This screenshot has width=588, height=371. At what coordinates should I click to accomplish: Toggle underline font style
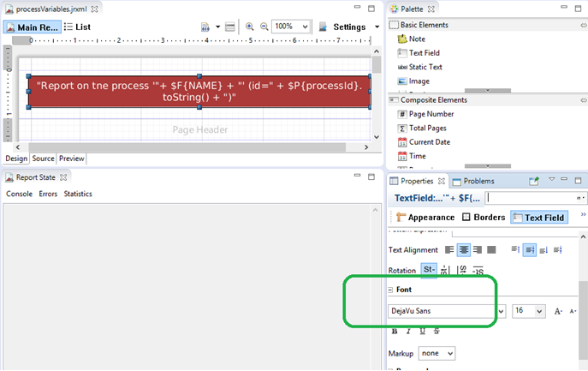pyautogui.click(x=422, y=331)
